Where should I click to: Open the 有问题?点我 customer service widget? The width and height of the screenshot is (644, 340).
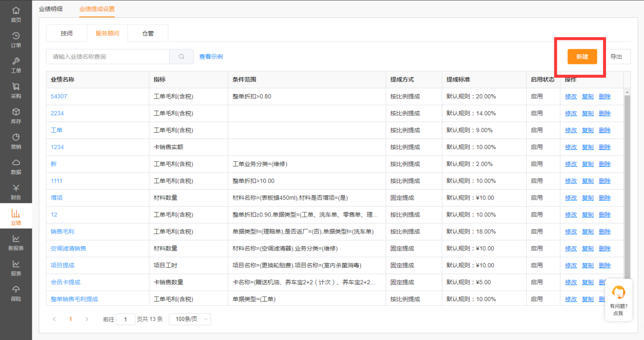pos(619,300)
